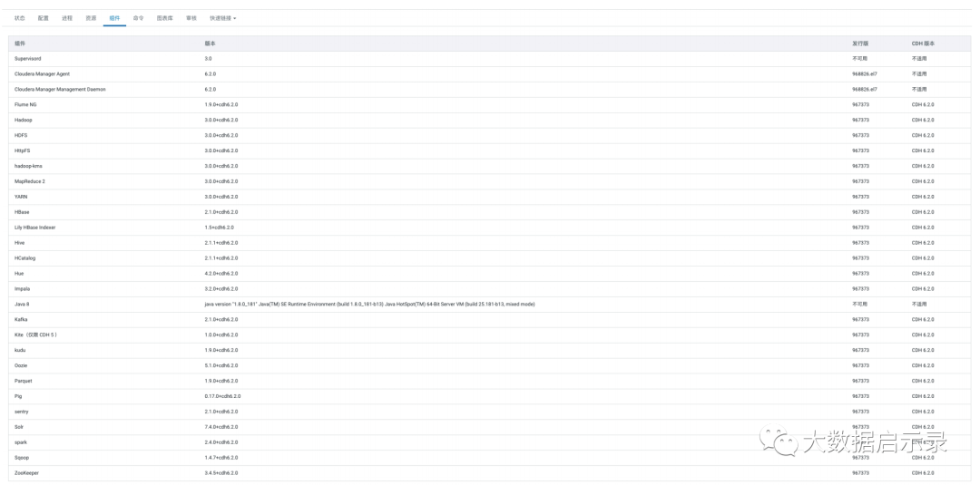Select the hadoop-kms component name
The height and width of the screenshot is (485, 980).
pos(28,166)
